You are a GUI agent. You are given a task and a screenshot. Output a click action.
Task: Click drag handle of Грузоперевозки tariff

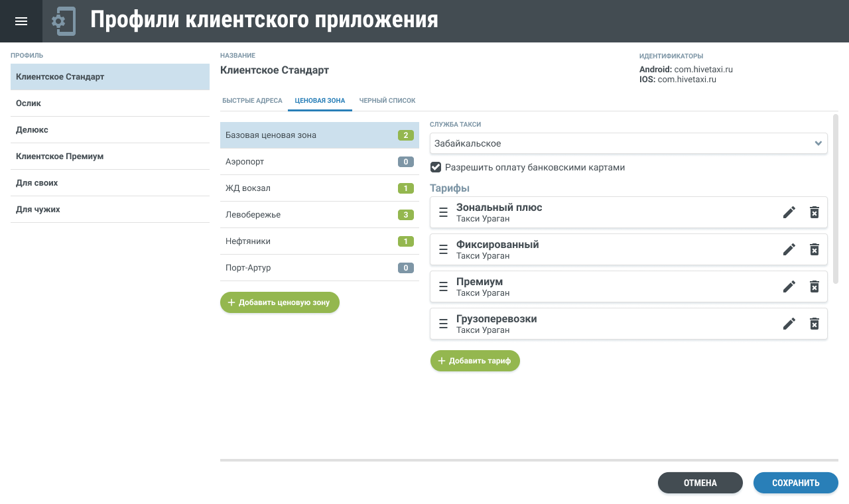(x=444, y=324)
